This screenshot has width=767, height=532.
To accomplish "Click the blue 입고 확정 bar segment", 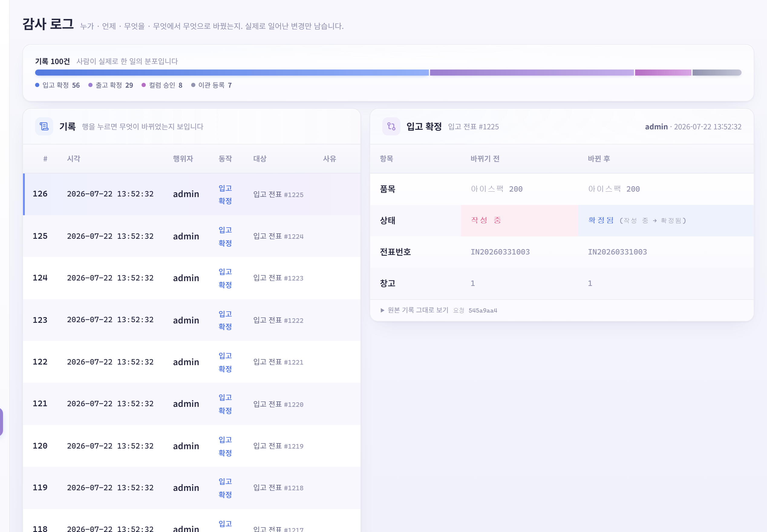I will tap(232, 73).
